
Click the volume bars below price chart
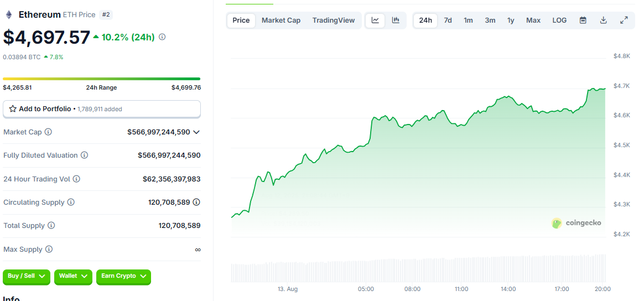point(418,268)
